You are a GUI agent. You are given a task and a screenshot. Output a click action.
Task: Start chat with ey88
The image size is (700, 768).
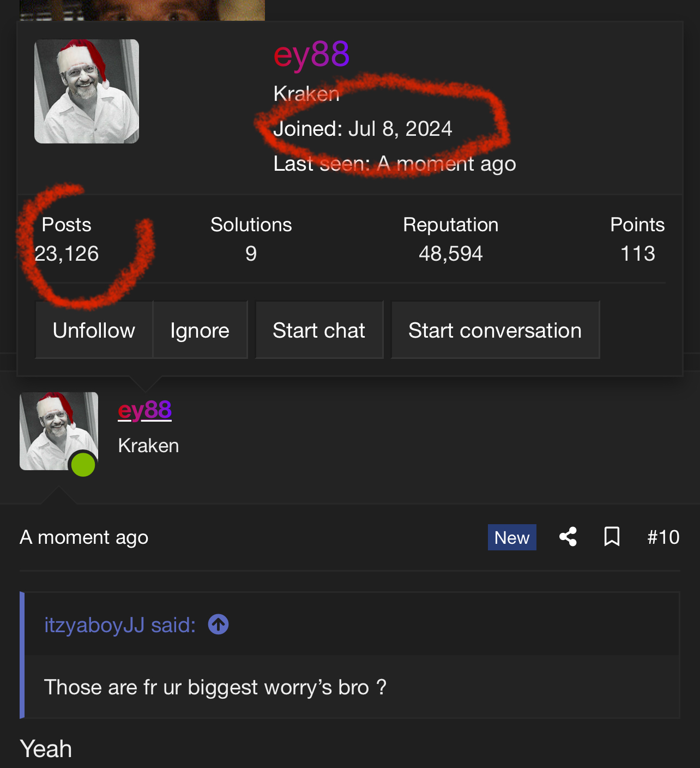tap(319, 330)
